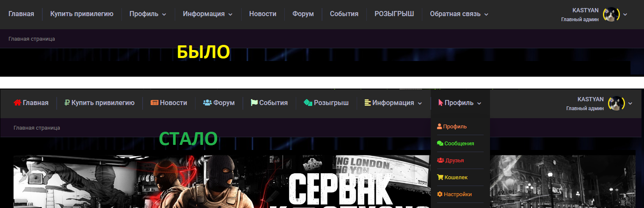644x208 pixels.
Task: Click the flag icon beside События
Action: coord(254,103)
